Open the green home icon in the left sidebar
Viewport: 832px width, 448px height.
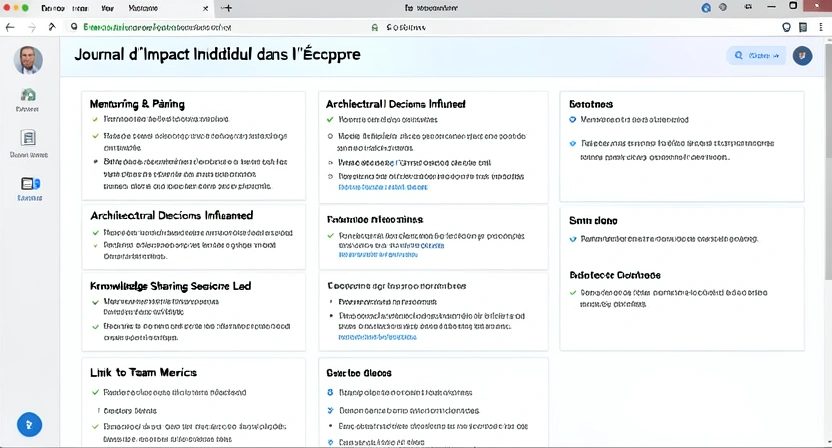point(28,96)
